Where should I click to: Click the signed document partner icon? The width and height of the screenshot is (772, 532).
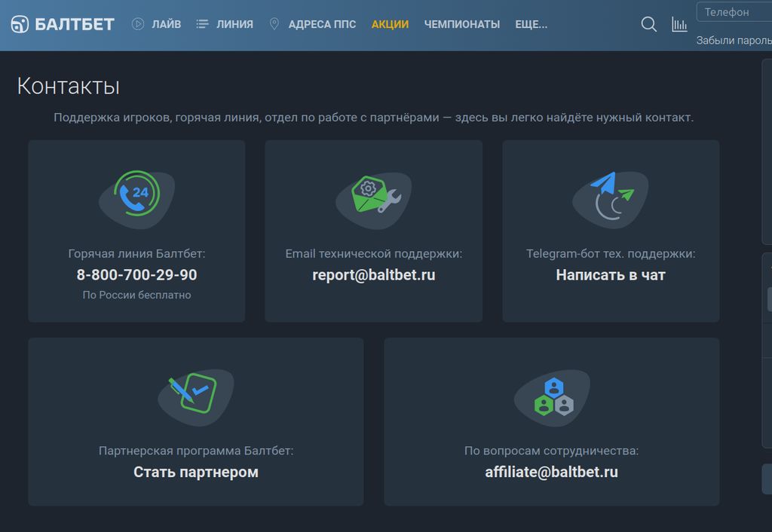pyautogui.click(x=193, y=393)
